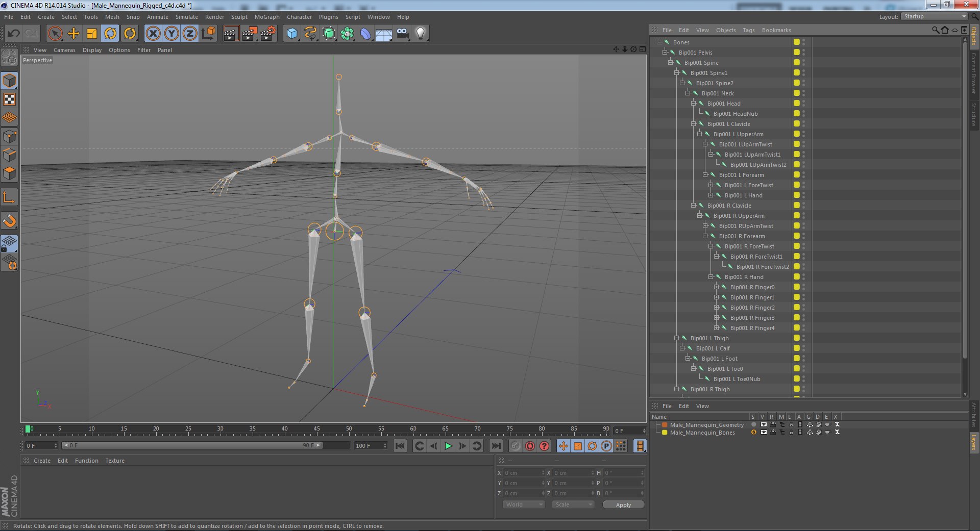Toggle visibility dots for Bip001 Head
The image size is (980, 531).
(x=803, y=103)
